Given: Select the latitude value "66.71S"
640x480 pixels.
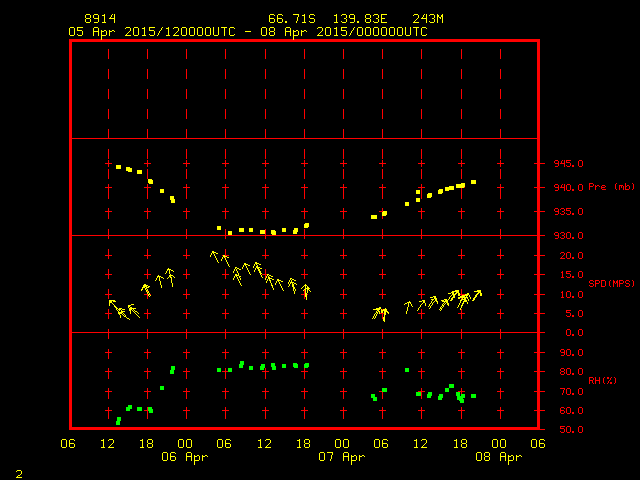Looking at the screenshot, I should pos(292,19).
